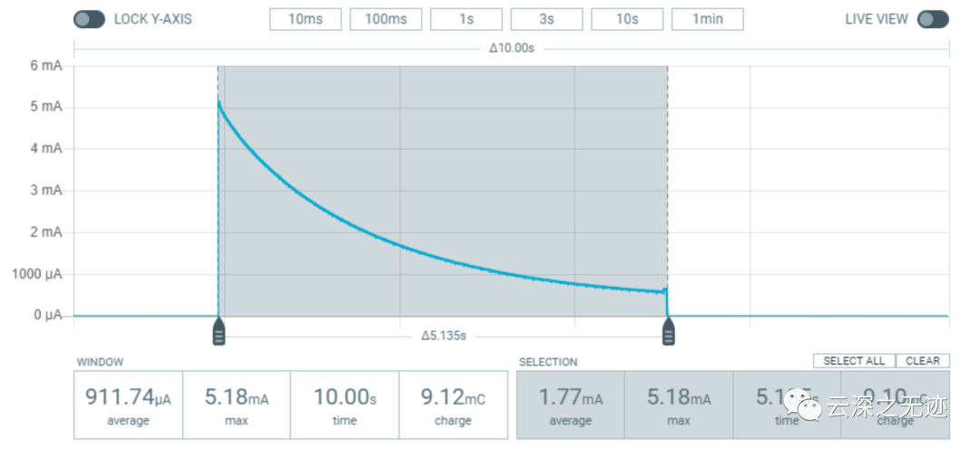Click the current peak on the chart

220,103
